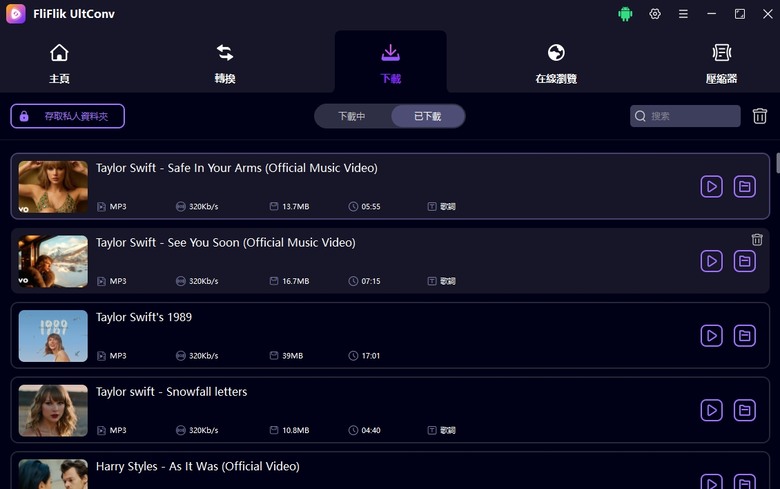
Task: Click the 13.7MB file size
Action: [x=296, y=206]
